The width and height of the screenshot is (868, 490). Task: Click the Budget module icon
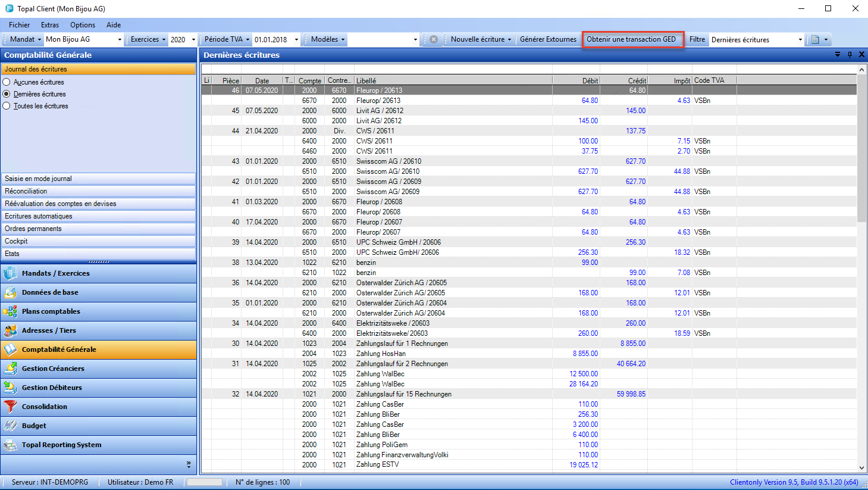click(x=11, y=426)
